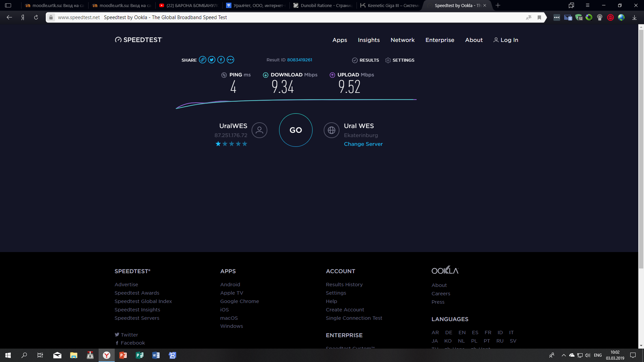Open Publisher from taskbar
The height and width of the screenshot is (362, 644).
pyautogui.click(x=140, y=355)
